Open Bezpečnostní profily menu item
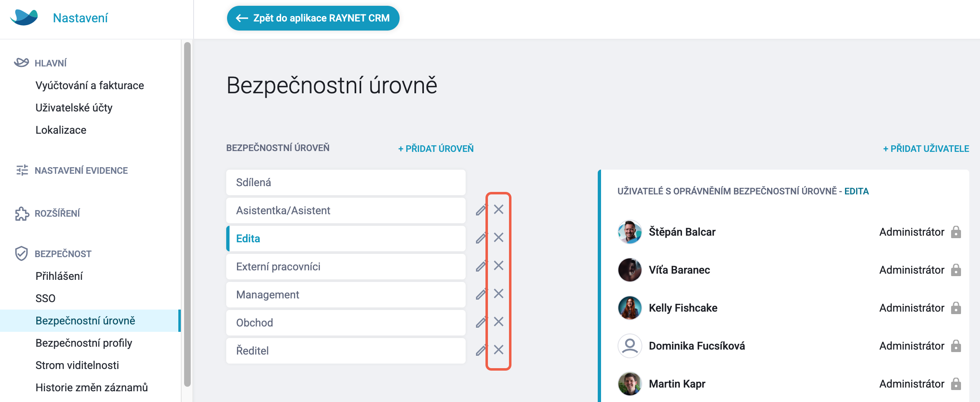 point(84,343)
